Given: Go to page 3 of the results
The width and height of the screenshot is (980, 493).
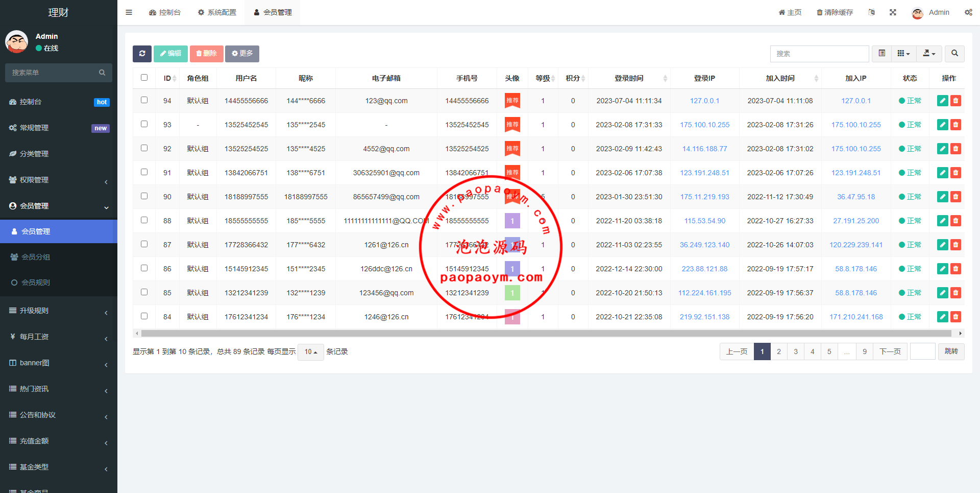Looking at the screenshot, I should pyautogui.click(x=795, y=351).
